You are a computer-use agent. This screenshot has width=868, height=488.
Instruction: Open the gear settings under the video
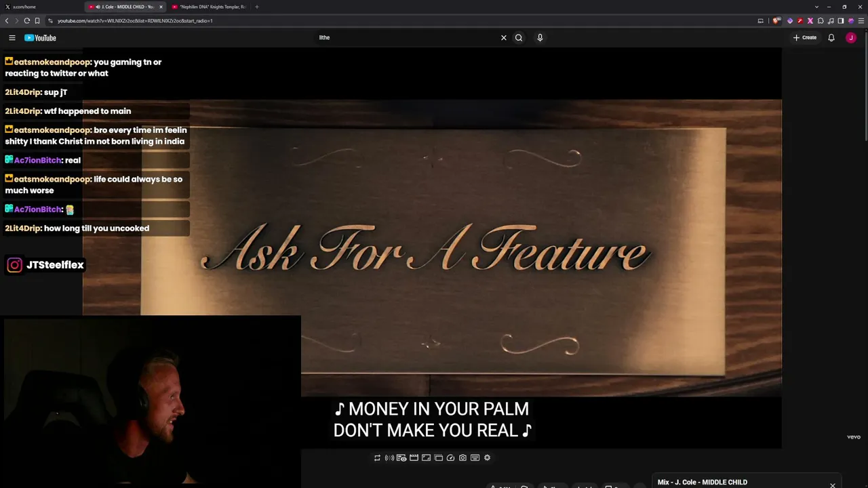487,458
